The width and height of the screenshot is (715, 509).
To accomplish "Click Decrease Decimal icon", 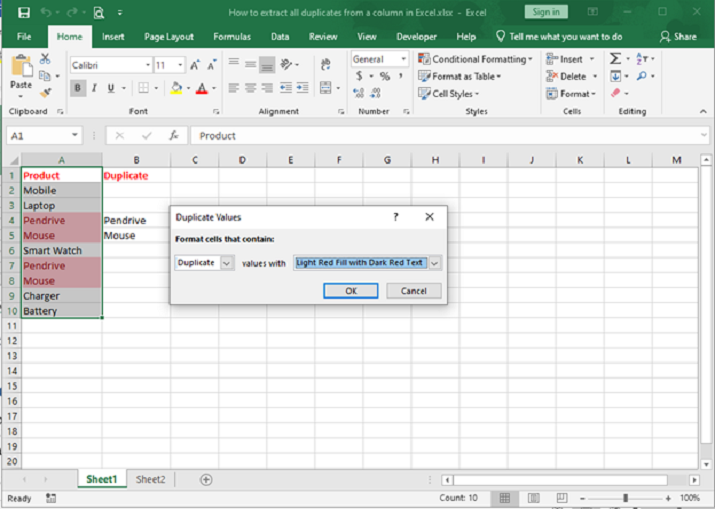I will pos(375,93).
